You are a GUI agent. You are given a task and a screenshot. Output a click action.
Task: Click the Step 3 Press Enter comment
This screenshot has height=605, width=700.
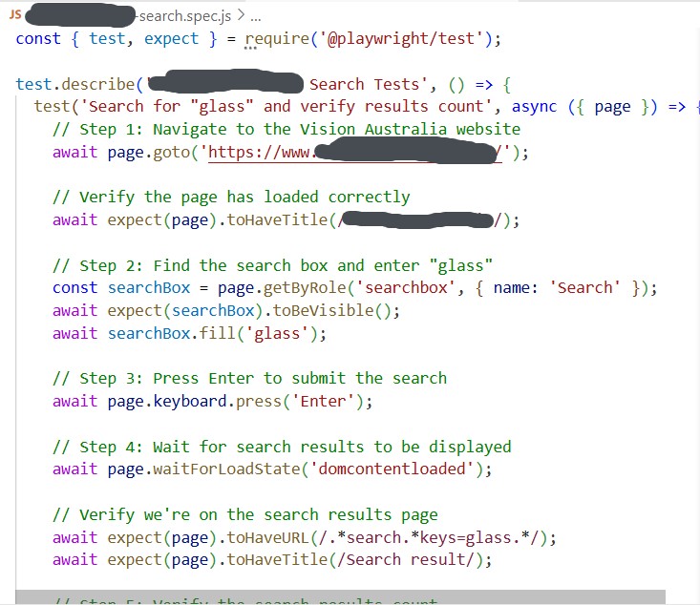pos(249,378)
